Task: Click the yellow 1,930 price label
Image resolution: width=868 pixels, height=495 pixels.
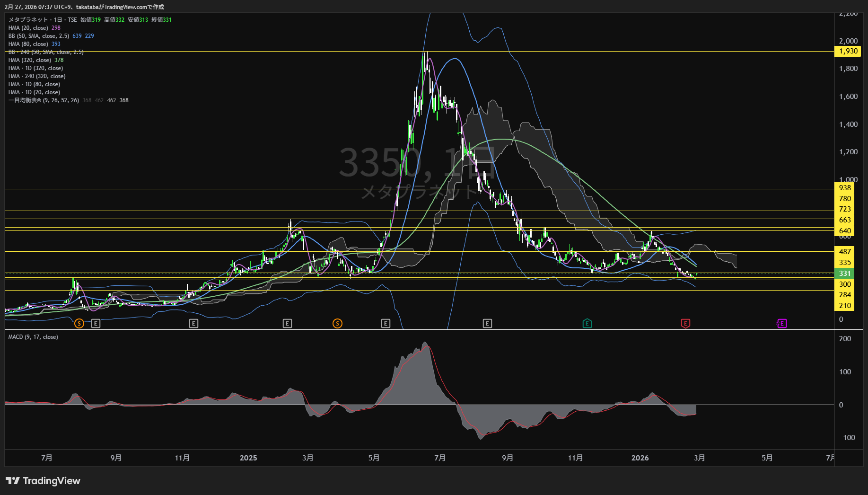Action: coord(848,51)
